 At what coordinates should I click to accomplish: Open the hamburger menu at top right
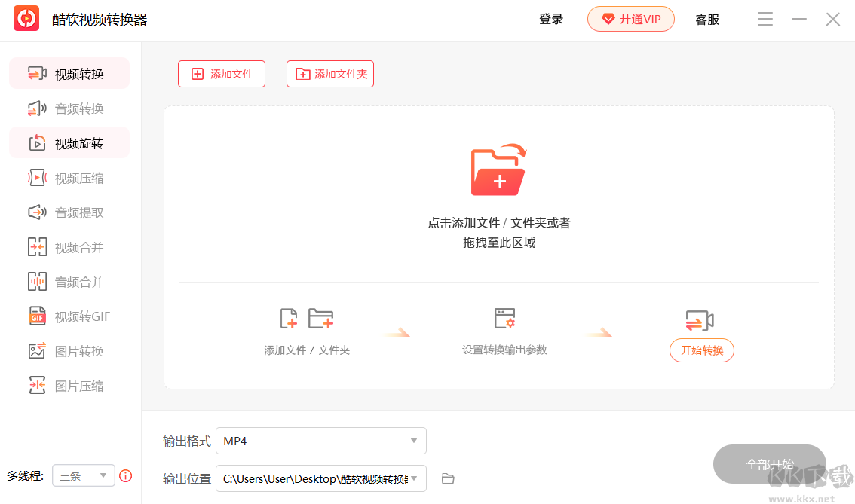(x=765, y=19)
